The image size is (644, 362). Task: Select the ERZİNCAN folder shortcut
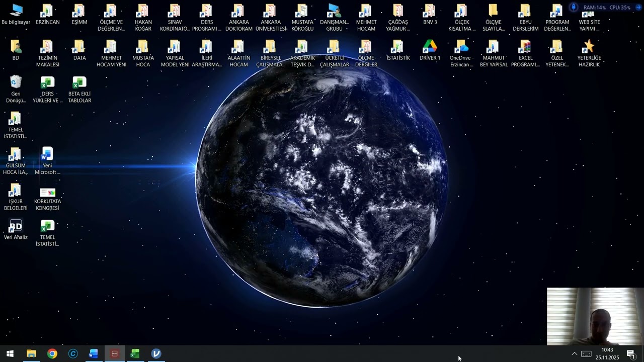[x=48, y=15]
